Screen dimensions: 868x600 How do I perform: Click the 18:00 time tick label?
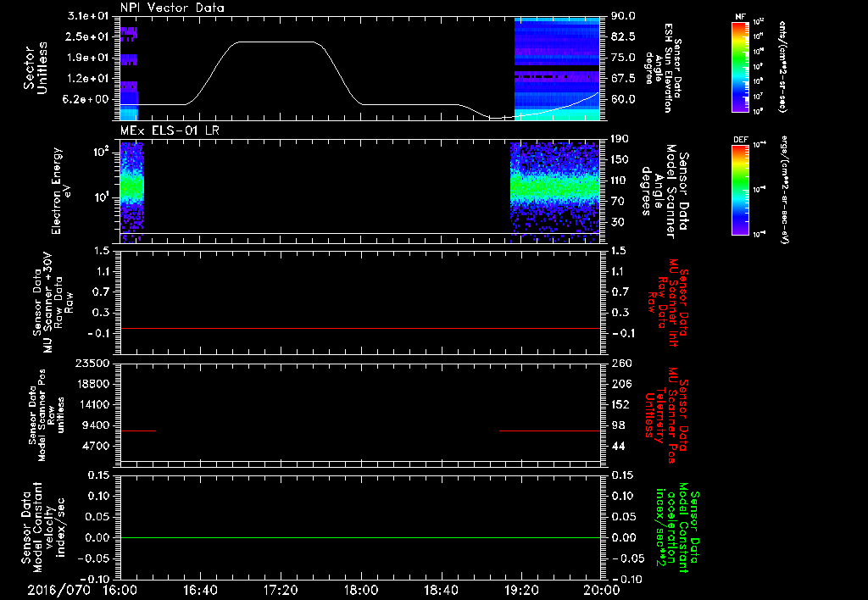tap(361, 590)
